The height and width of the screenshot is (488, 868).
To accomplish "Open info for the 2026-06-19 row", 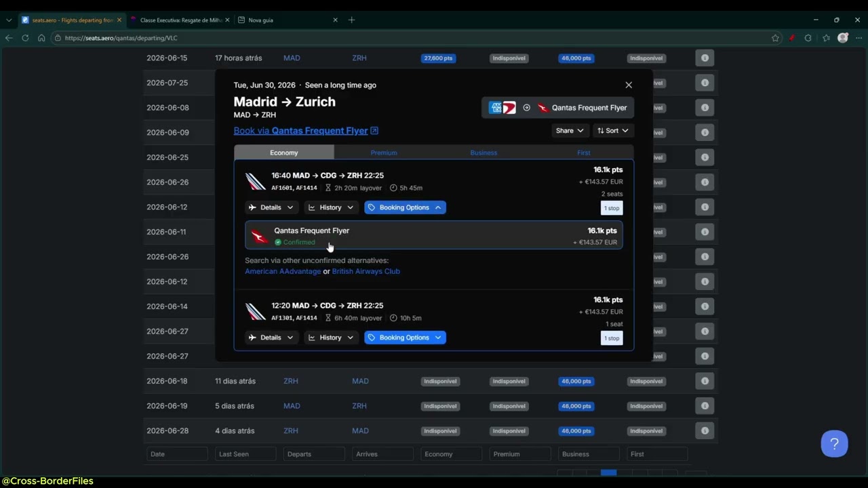I will click(705, 406).
